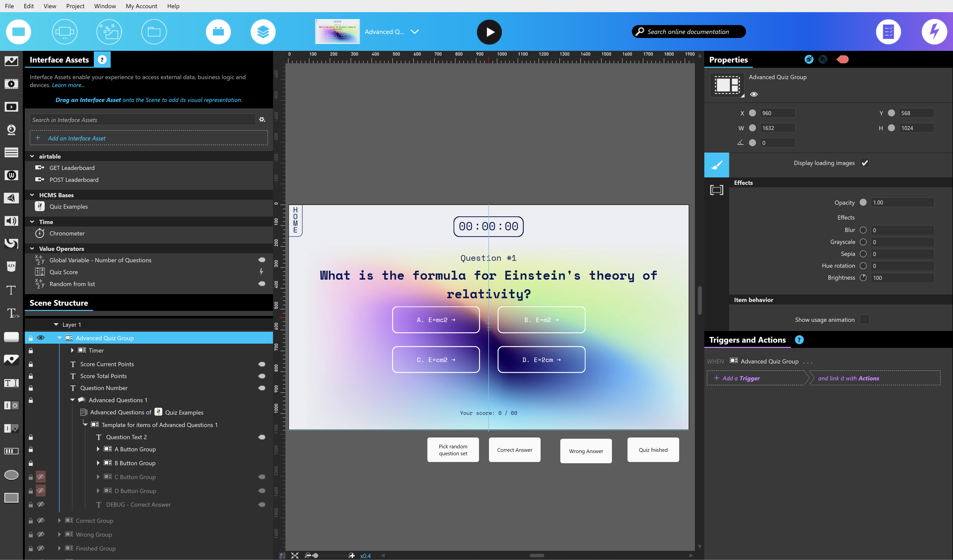The image size is (953, 560).
Task: Click the fit-to-screen icon below canvas
Action: tap(295, 556)
